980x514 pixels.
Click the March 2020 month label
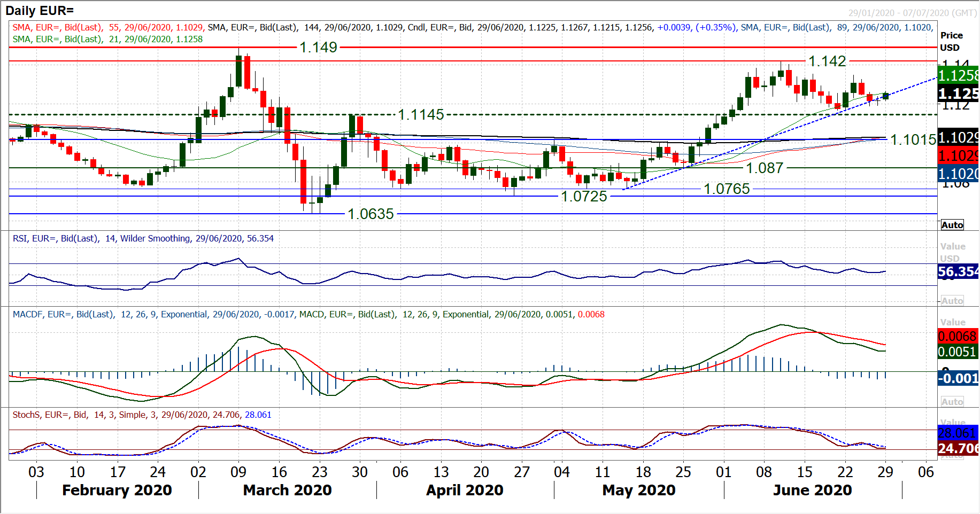click(287, 490)
